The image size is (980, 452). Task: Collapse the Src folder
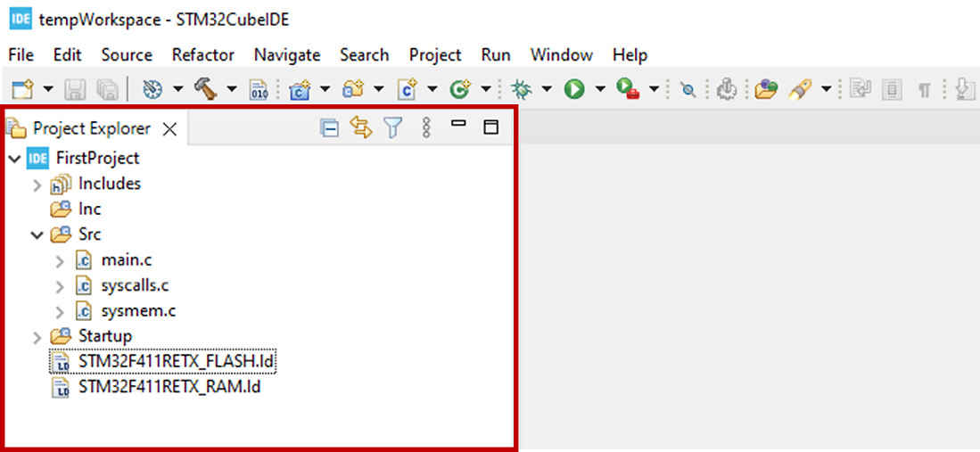point(37,235)
